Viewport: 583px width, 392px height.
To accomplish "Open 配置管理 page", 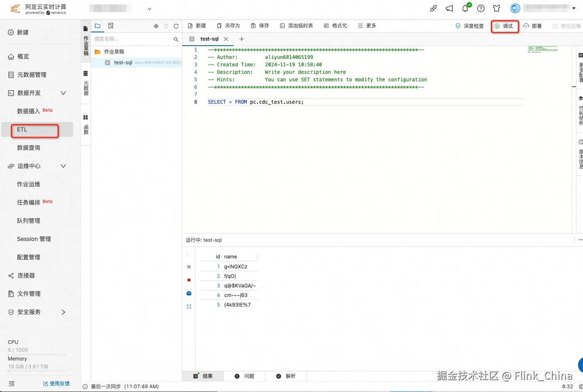I will click(x=29, y=257).
